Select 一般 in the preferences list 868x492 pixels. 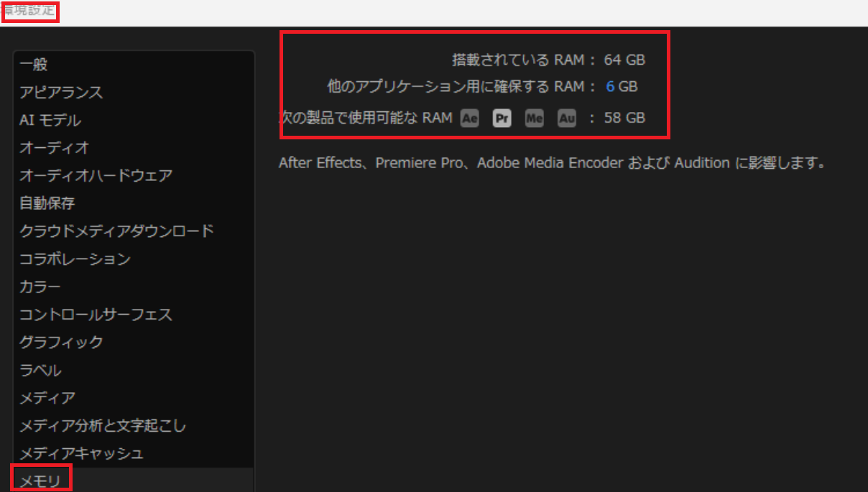(x=34, y=65)
